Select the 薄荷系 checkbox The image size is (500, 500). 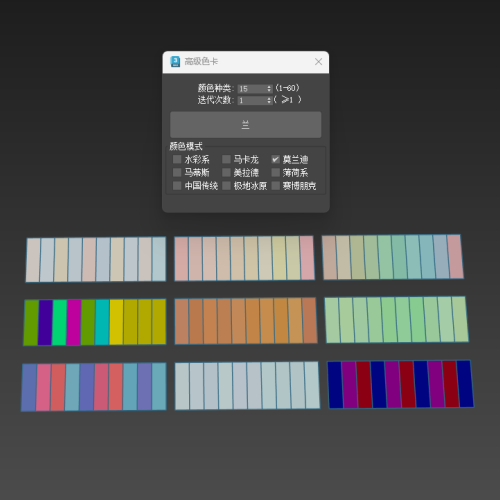click(x=275, y=172)
